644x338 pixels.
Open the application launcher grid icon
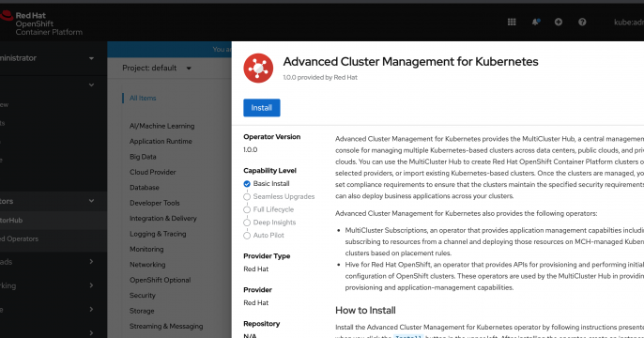point(512,23)
